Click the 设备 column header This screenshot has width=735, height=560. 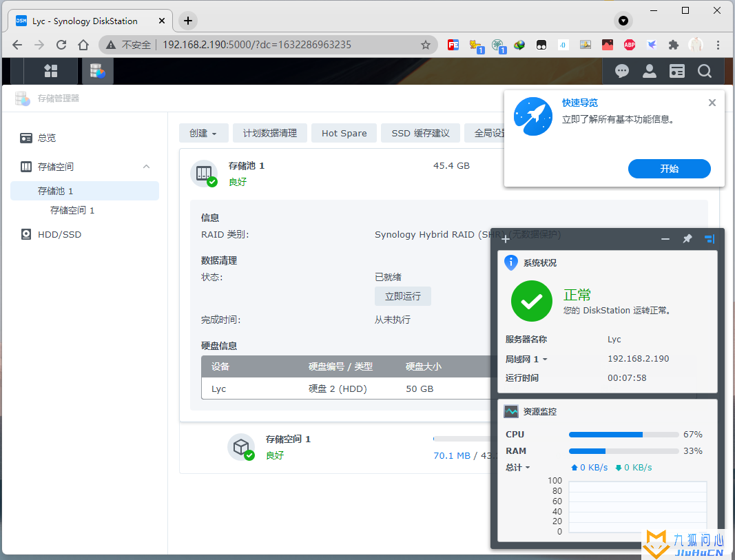point(220,366)
